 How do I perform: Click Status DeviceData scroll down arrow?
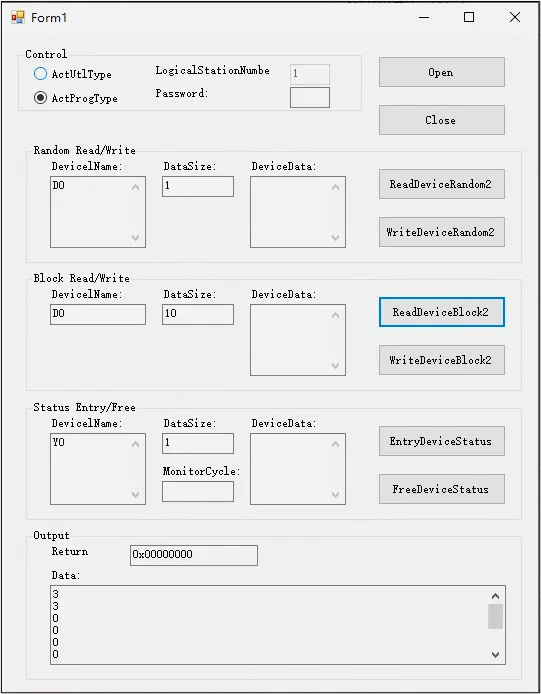tap(336, 494)
